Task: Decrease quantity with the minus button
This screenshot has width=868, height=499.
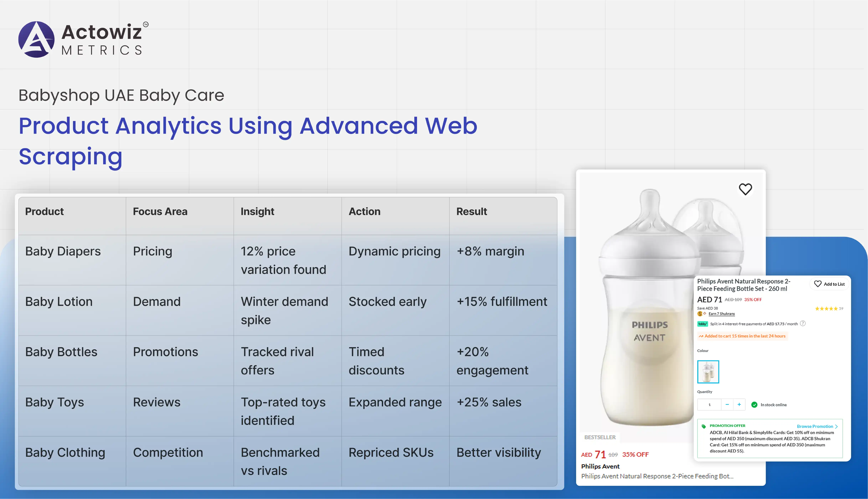Action: pyautogui.click(x=727, y=404)
